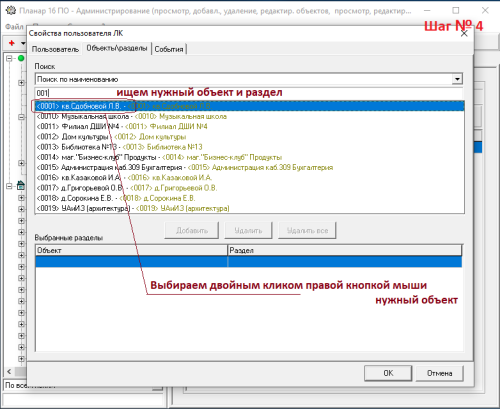This screenshot has height=409, width=500.
Task: Open the Файл menu
Action: (x=14, y=27)
